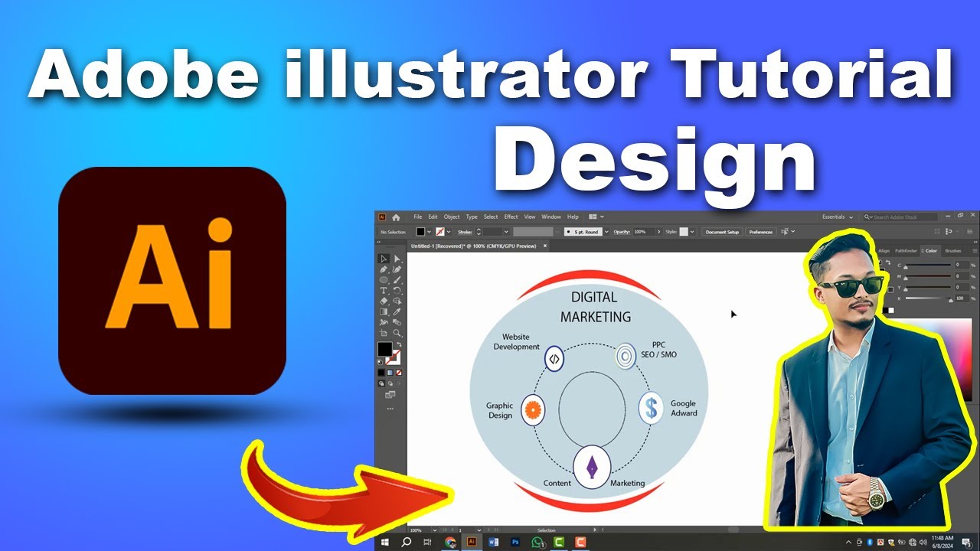Open the Object menu
This screenshot has height=551, width=980.
click(x=452, y=217)
